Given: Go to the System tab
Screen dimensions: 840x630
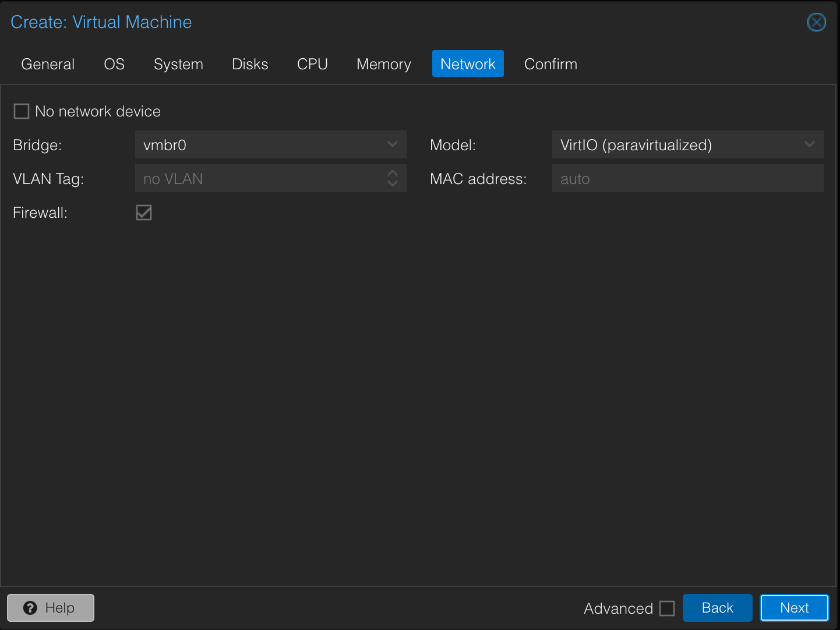Looking at the screenshot, I should pos(178,64).
